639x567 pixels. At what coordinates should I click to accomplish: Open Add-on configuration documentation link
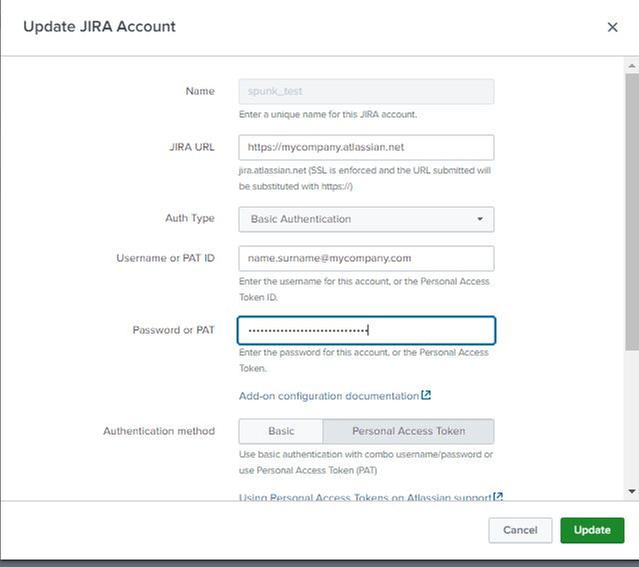329,396
